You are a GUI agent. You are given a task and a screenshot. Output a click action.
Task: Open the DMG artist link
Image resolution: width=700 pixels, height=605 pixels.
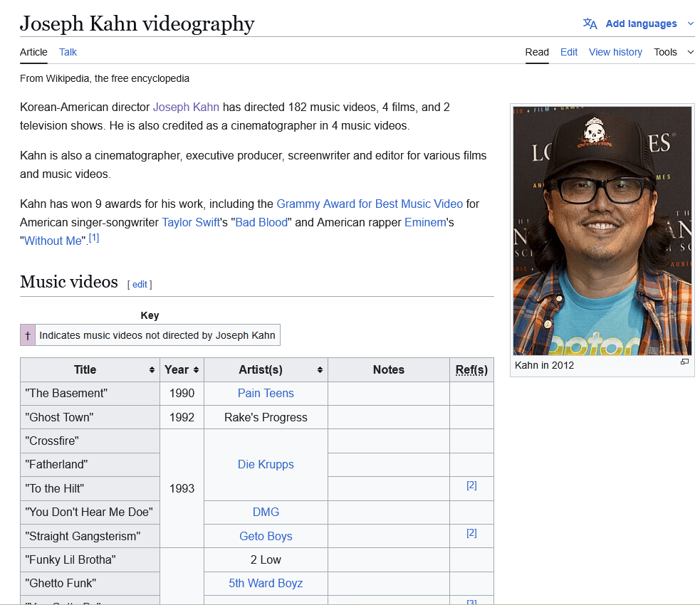(266, 512)
